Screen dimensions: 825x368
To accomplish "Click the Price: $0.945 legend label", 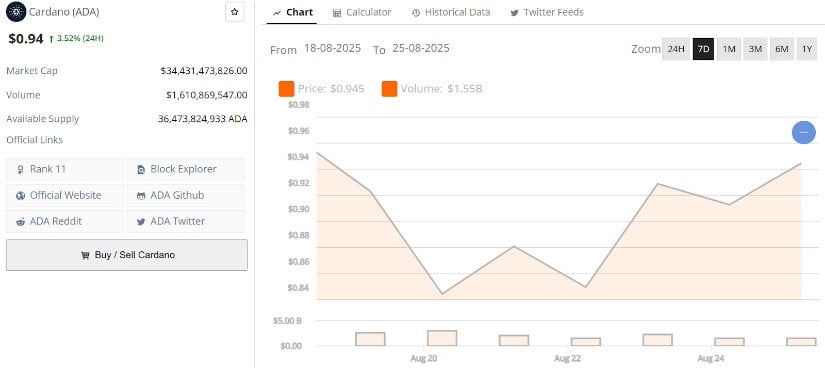I will (x=331, y=89).
